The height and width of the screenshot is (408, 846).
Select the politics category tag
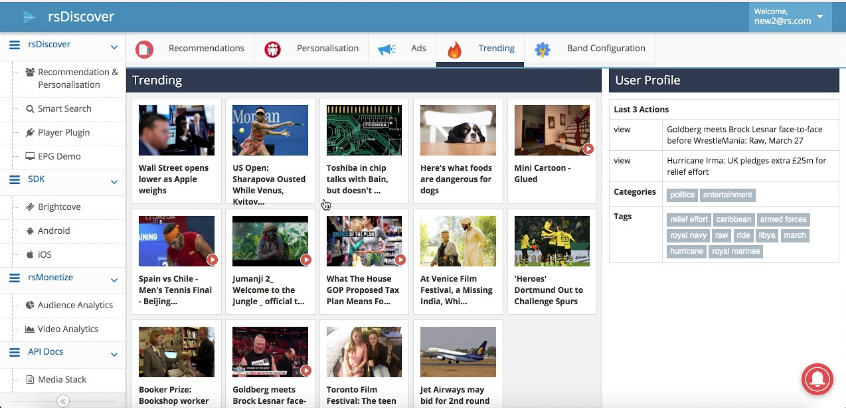682,195
